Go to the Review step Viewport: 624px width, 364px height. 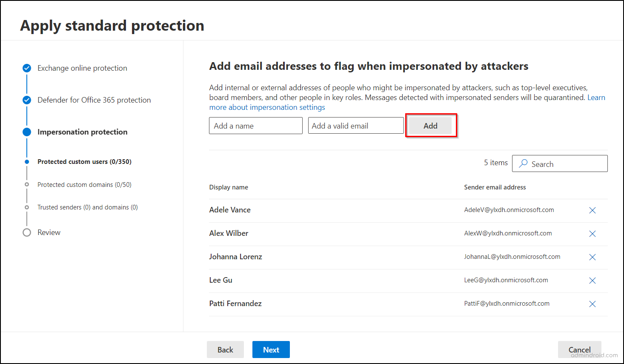[x=49, y=232]
